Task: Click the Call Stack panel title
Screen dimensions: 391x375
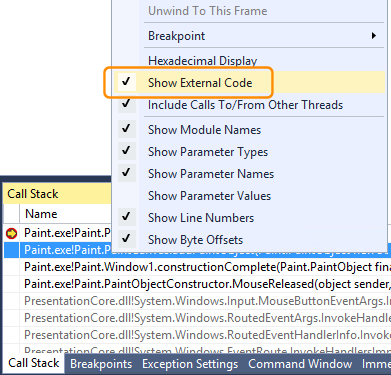Action: pos(33,194)
